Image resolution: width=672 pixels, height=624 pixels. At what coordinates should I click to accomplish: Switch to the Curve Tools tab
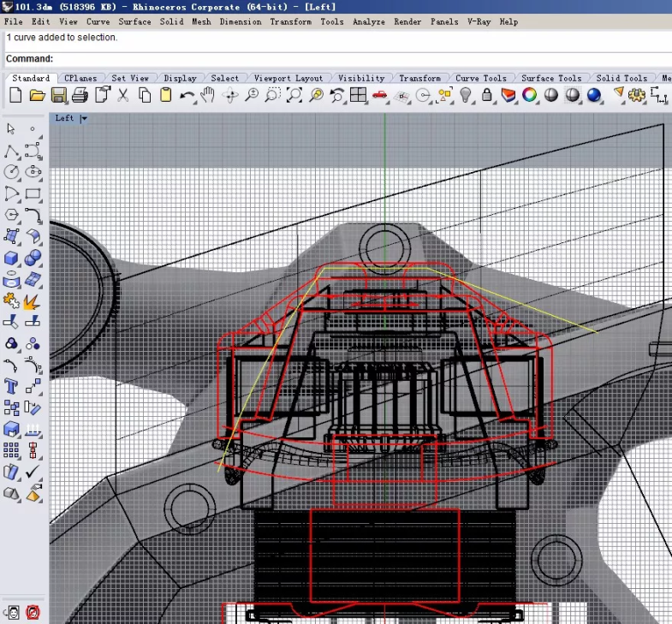[479, 78]
